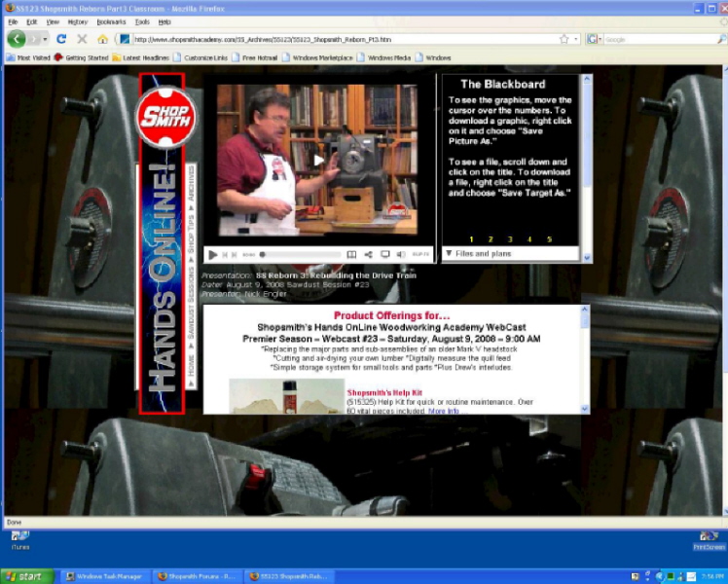The image size is (728, 584).
Task: Bookmark this page with the star icon
Action: tap(564, 40)
